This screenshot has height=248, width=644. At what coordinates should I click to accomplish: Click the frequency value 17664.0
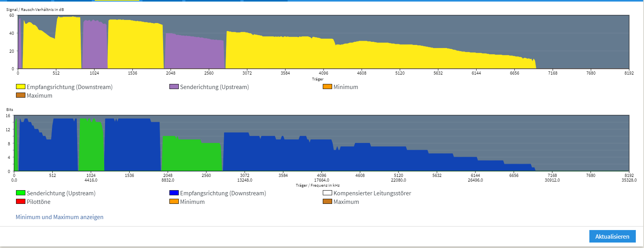point(322,180)
